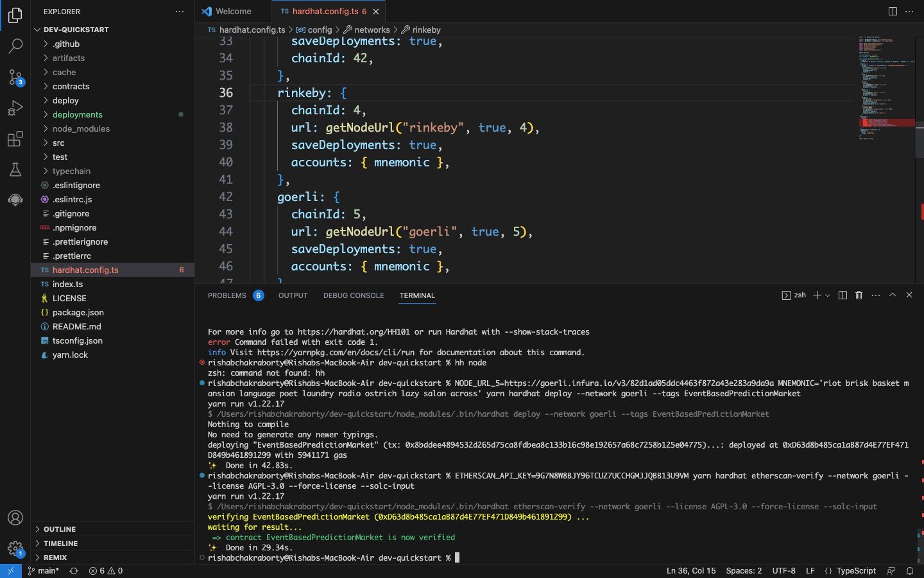Expand the OUTLINE section
The image size is (924, 578).
coord(112,529)
